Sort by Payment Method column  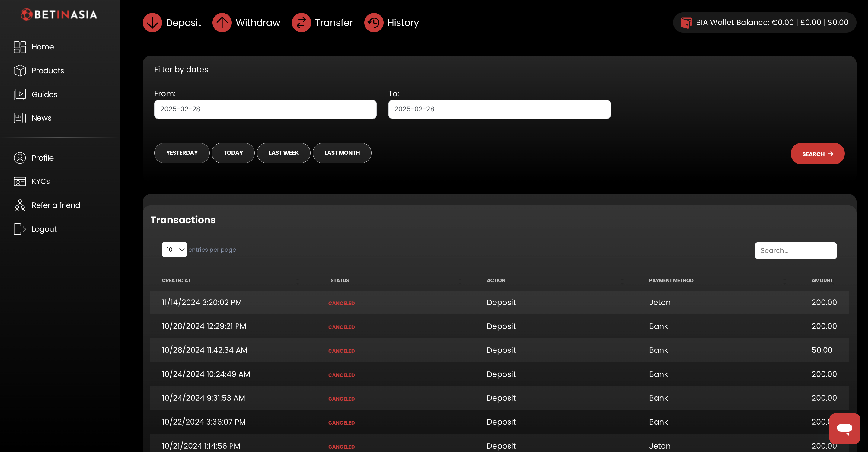(671, 280)
